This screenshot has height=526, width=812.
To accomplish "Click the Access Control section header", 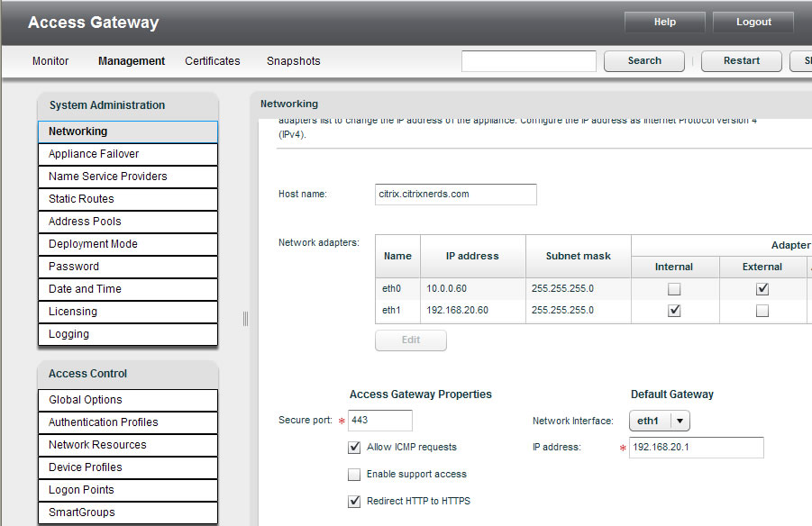I will pos(128,374).
